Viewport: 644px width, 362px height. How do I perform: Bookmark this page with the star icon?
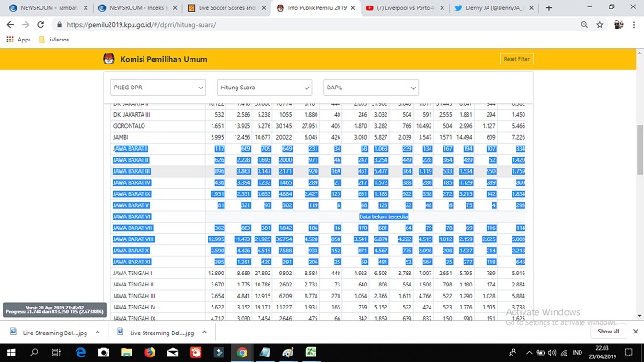click(600, 25)
